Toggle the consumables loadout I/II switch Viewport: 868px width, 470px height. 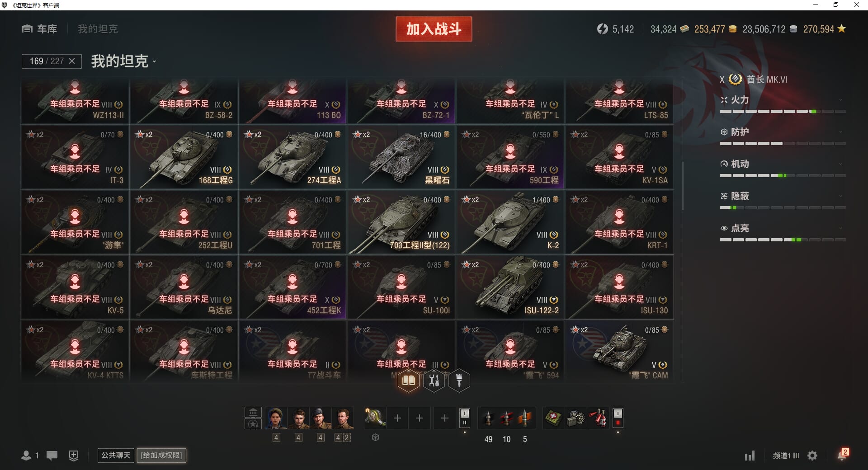click(618, 418)
